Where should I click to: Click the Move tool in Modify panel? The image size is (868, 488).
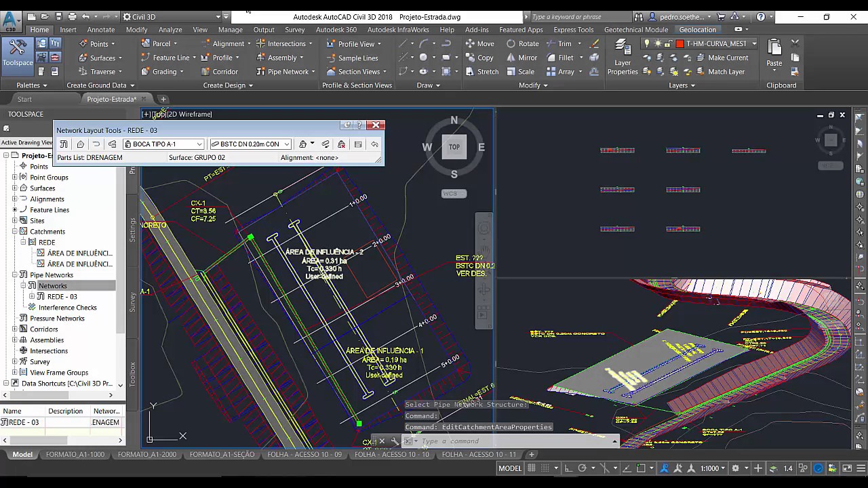coord(479,43)
